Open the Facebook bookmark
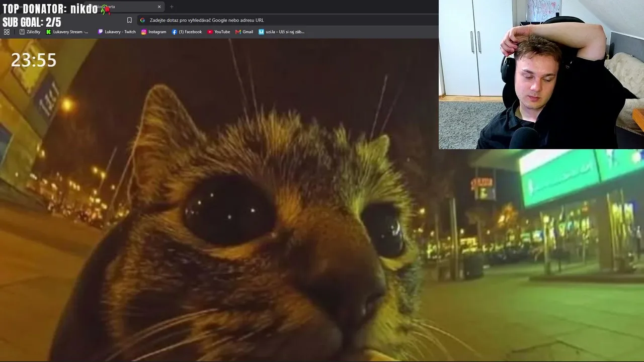644x362 pixels. [187, 32]
